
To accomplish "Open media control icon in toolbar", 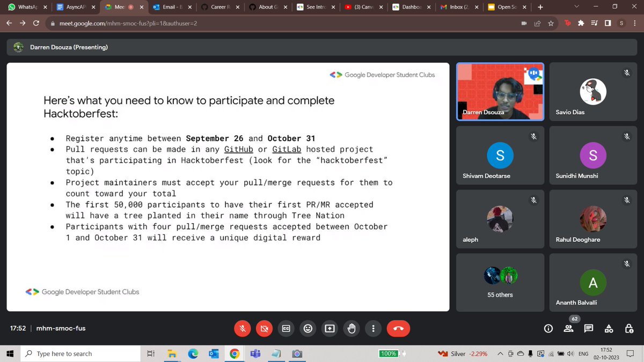I will 594,24.
